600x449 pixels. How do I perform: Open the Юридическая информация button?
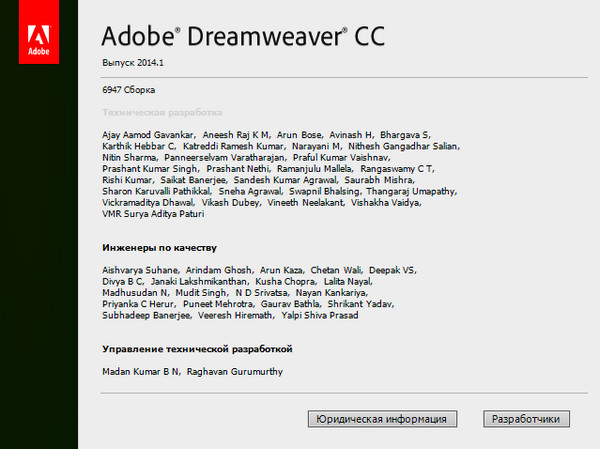tap(382, 419)
